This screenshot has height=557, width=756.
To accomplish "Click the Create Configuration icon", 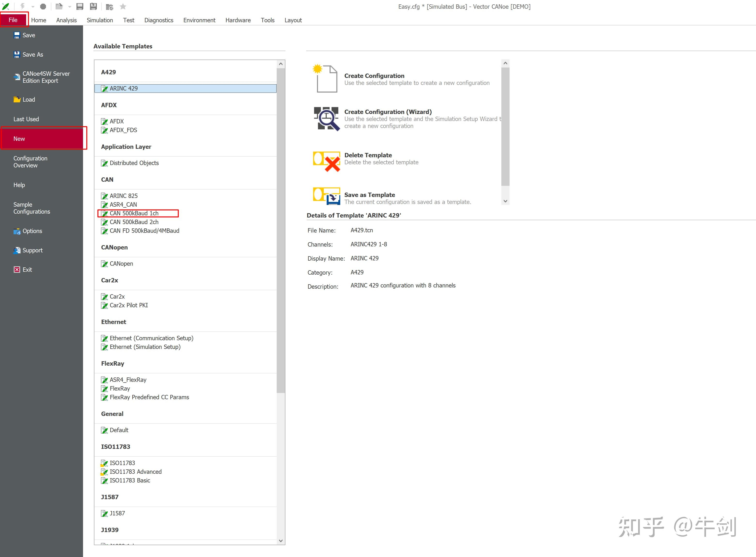I will (x=326, y=78).
